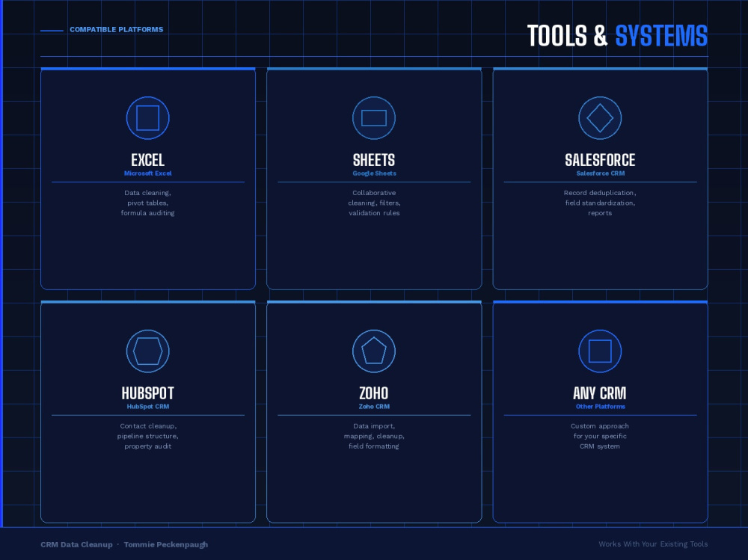Select the SHEETS card heading

(x=374, y=160)
